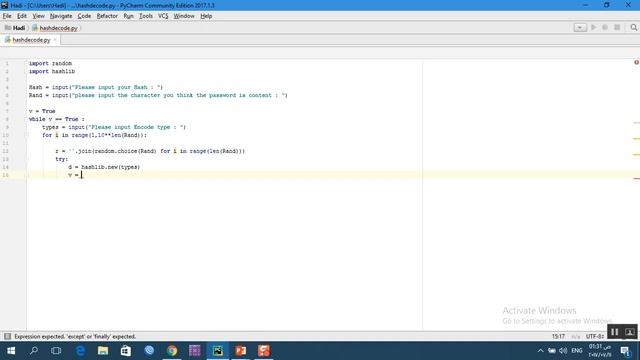The image size is (640, 360).
Task: Show hidden system tray icons
Action: (540, 351)
